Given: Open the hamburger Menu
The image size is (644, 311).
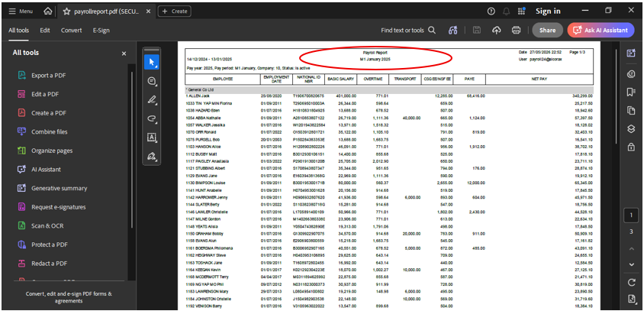Looking at the screenshot, I should pos(21,11).
